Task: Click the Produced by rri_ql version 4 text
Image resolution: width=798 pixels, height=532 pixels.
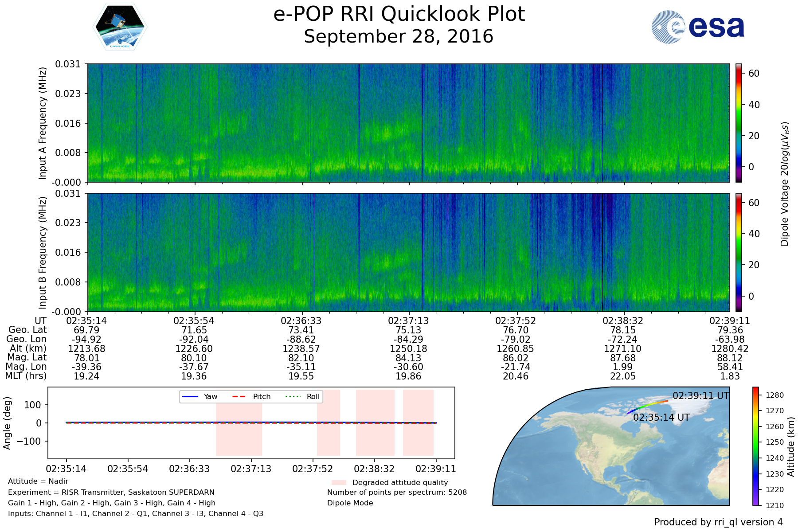Action: click(718, 522)
